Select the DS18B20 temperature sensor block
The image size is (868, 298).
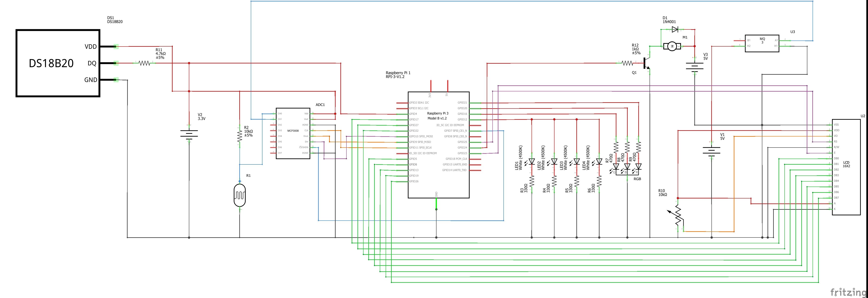pos(58,63)
